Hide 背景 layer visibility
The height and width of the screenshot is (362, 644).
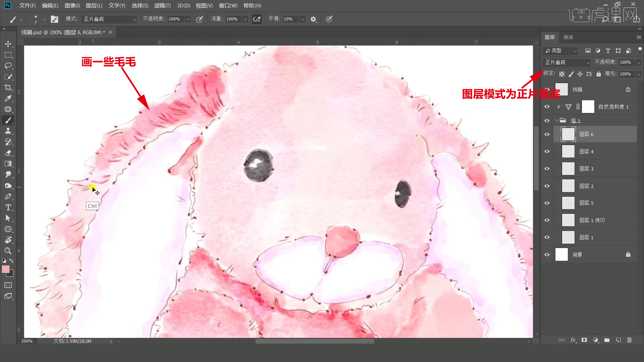coord(547,255)
